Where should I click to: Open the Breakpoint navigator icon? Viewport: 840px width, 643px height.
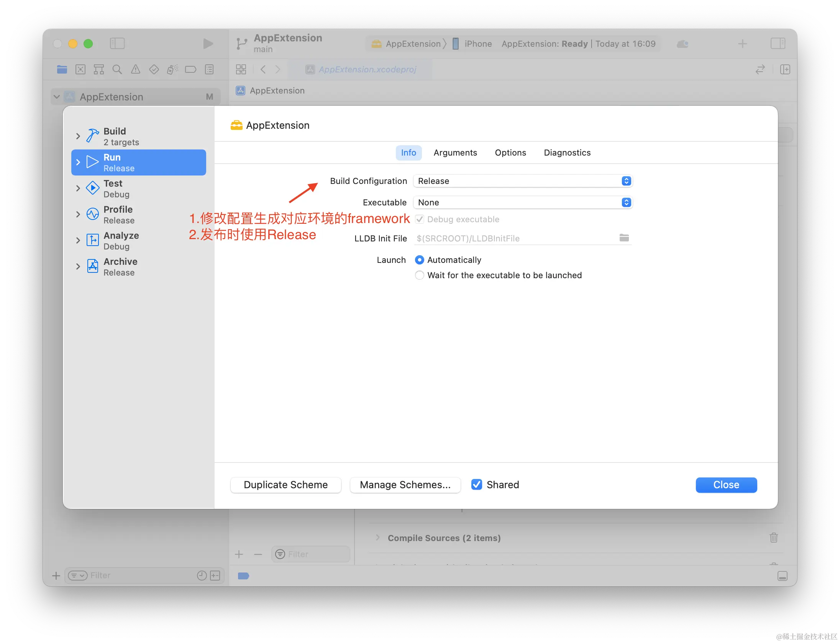click(x=190, y=69)
